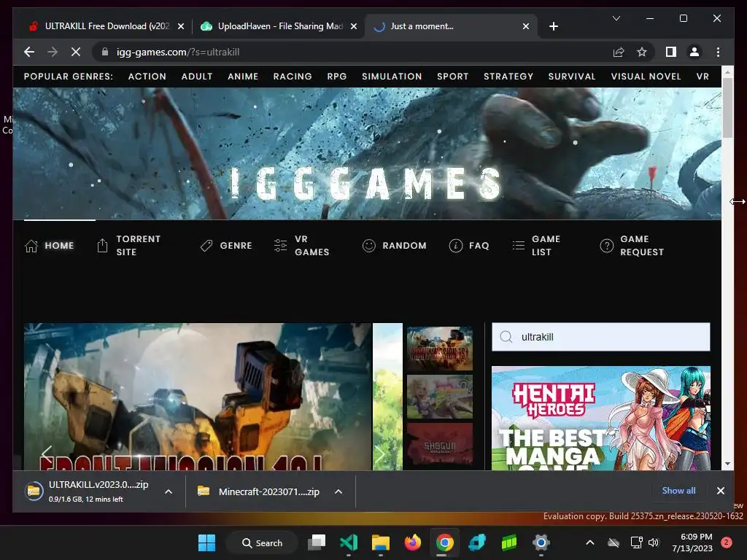747x560 pixels.
Task: Open the Hentai Heroes ad banner
Action: tap(601, 418)
